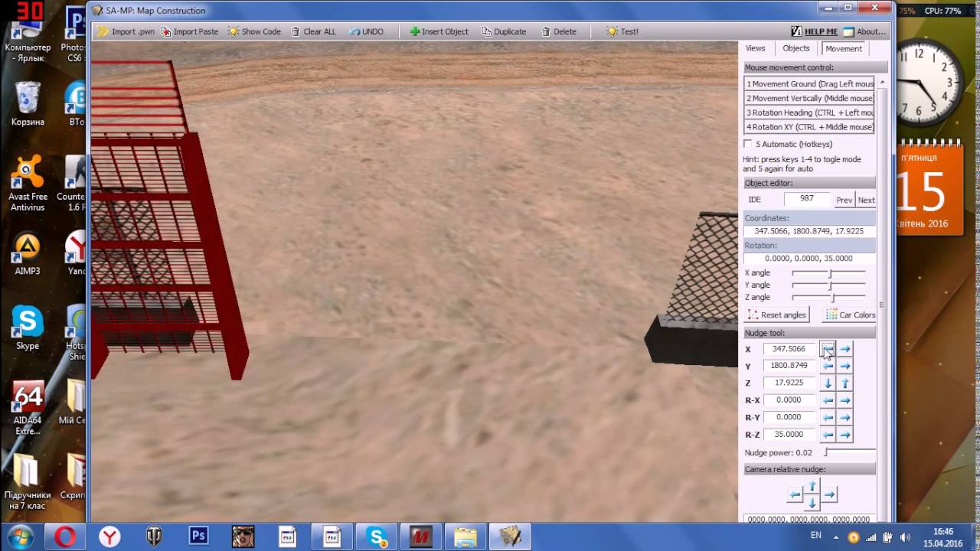Image resolution: width=980 pixels, height=551 pixels.
Task: Increase R-X rotation with right arrow
Action: click(844, 400)
